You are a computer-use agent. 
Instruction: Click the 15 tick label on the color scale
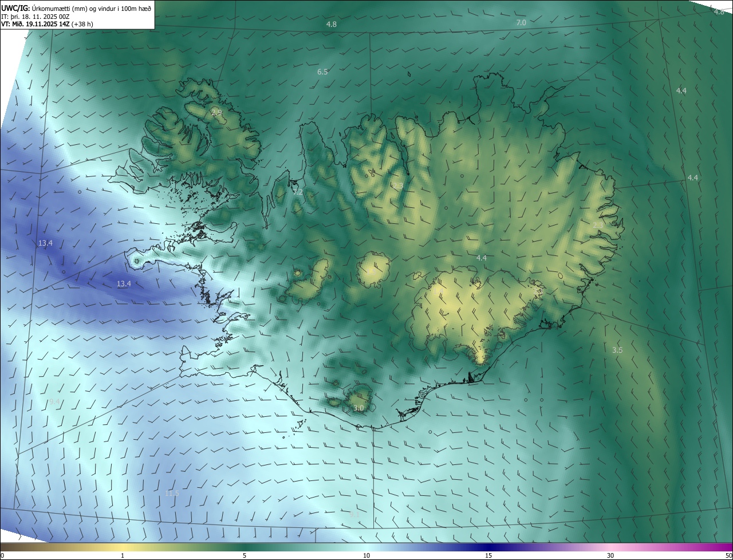click(x=488, y=556)
